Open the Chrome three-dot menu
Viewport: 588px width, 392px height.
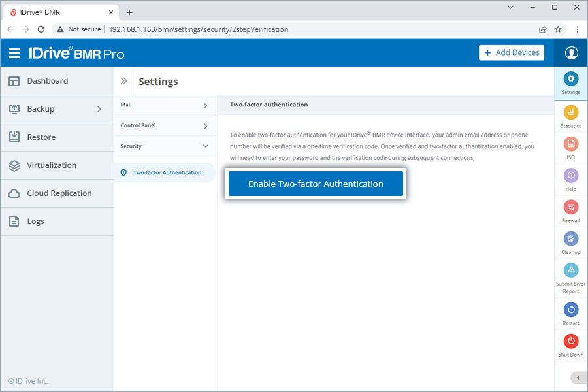point(578,29)
